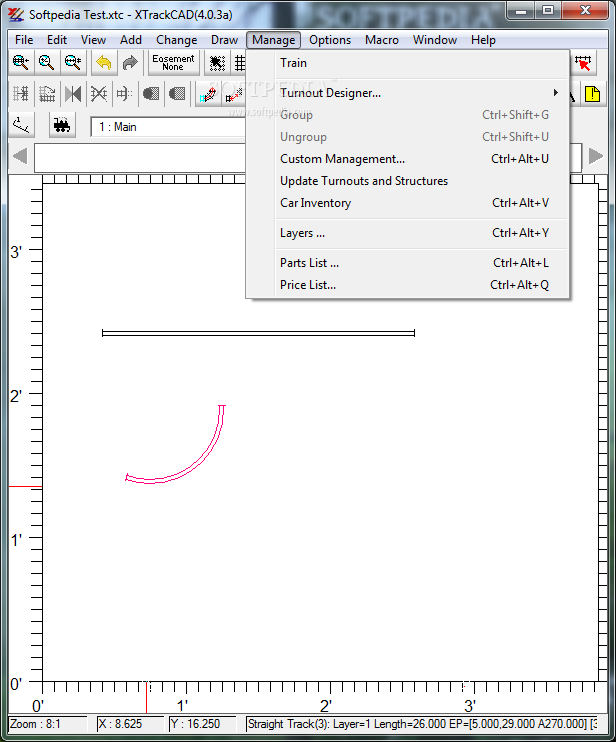
Task: Click the Snap Grid enable dotted icon
Action: 217,62
